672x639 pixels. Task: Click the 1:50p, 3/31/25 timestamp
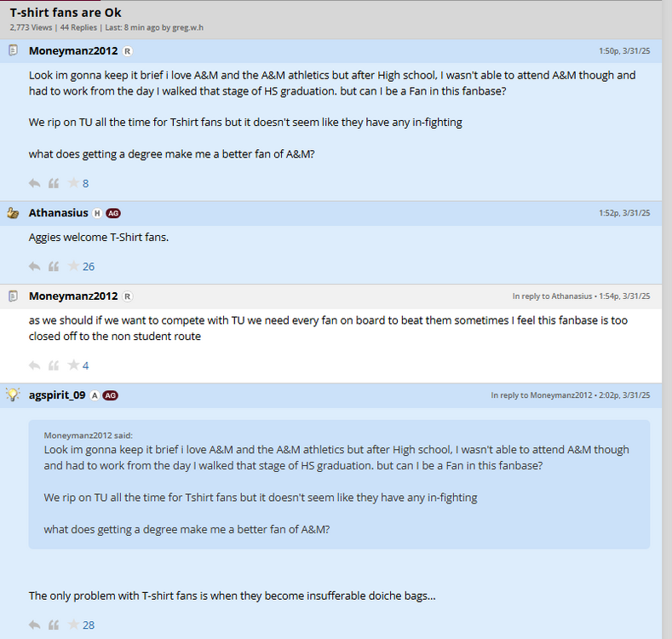tap(624, 51)
